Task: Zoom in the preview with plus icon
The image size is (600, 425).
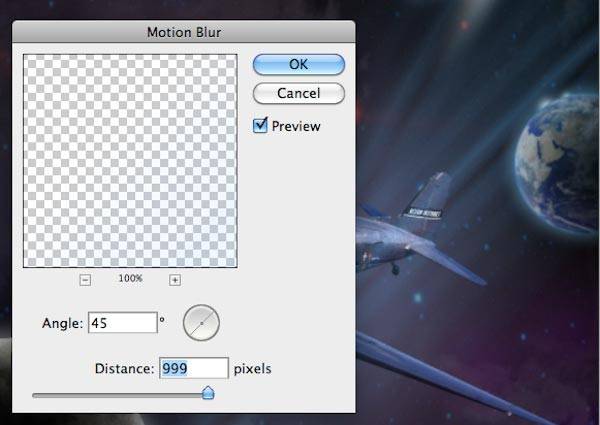Action: [175, 280]
